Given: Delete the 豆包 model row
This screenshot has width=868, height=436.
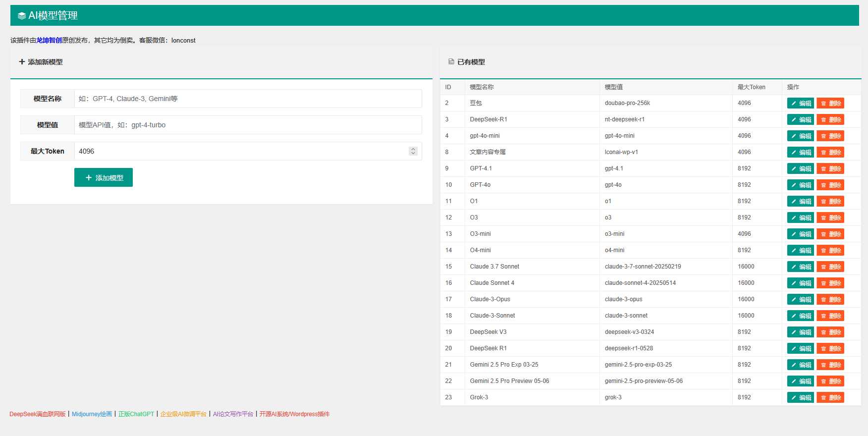Looking at the screenshot, I should point(830,103).
